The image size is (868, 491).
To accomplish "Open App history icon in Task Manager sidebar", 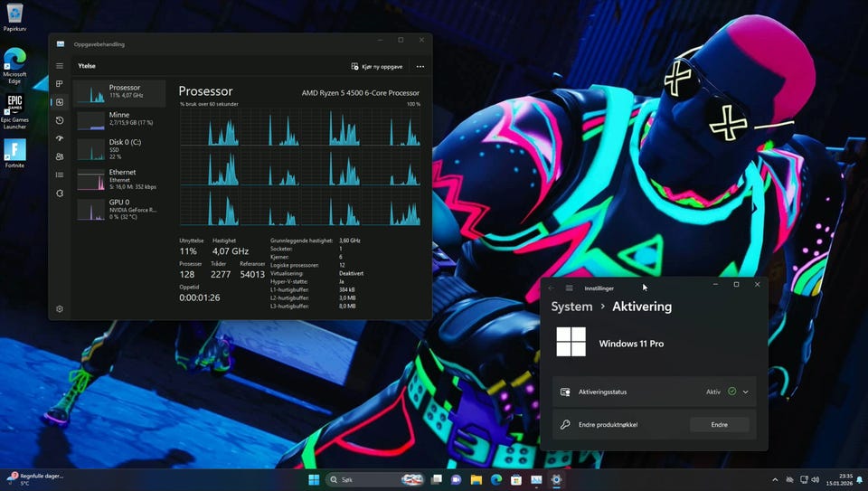I will tap(60, 120).
